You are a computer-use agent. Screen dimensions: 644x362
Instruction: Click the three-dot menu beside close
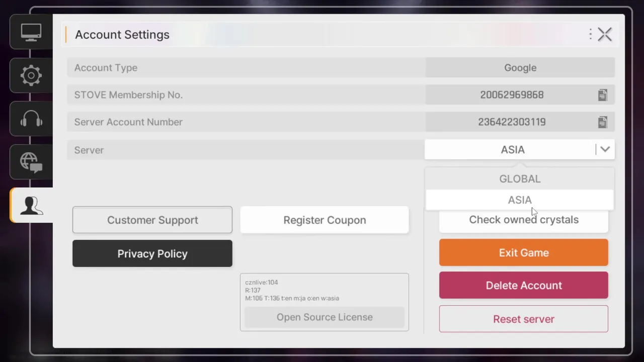[590, 34]
